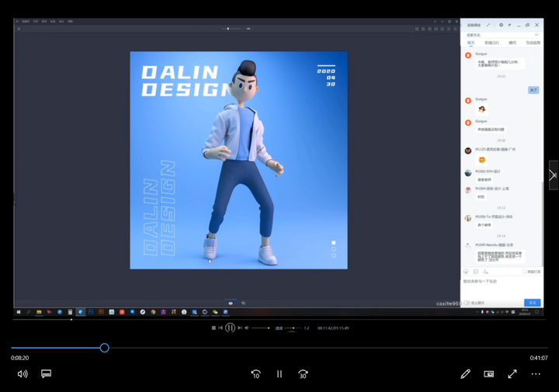Pin the chat window

pyautogui.click(x=510, y=25)
